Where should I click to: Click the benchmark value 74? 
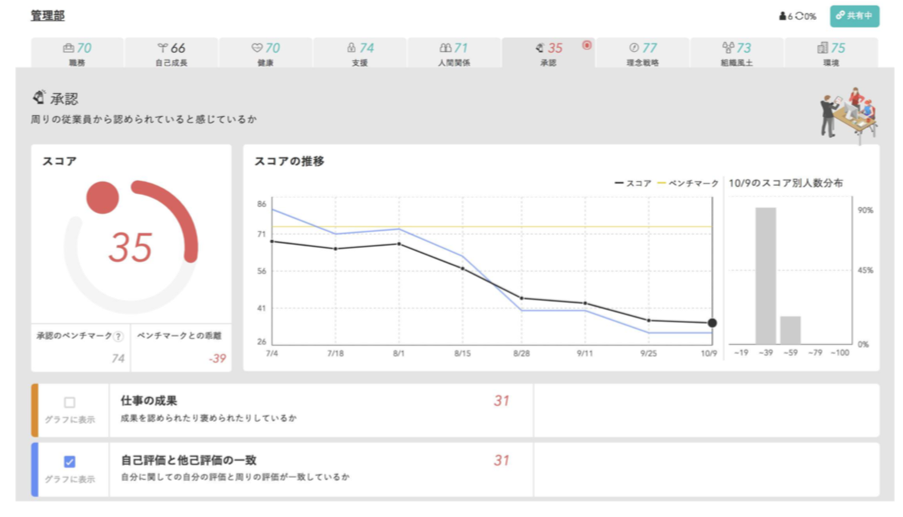[x=118, y=359]
